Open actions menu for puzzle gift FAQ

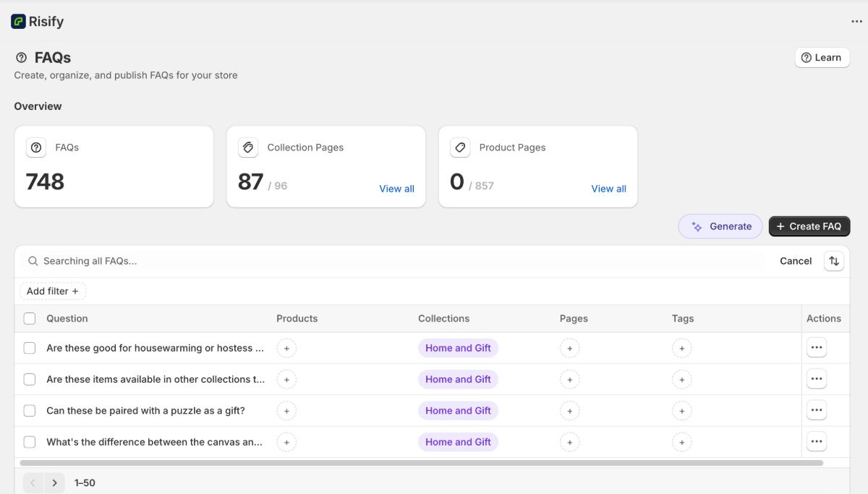(x=817, y=410)
